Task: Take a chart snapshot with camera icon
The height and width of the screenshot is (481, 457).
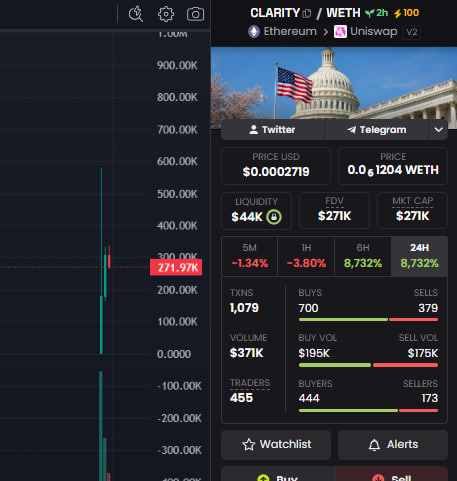Action: (195, 14)
